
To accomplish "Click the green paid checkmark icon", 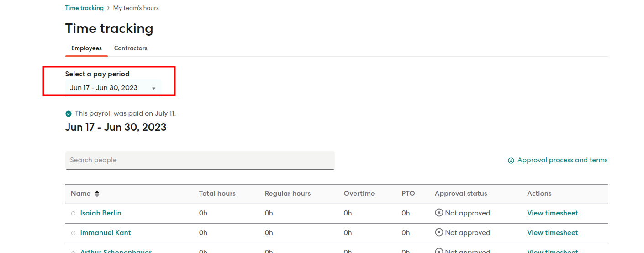I will click(69, 113).
